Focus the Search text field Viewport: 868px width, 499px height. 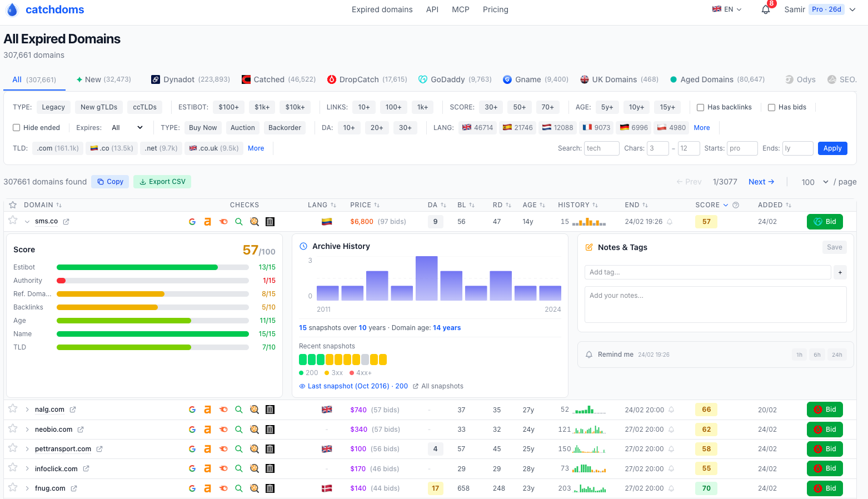(601, 148)
